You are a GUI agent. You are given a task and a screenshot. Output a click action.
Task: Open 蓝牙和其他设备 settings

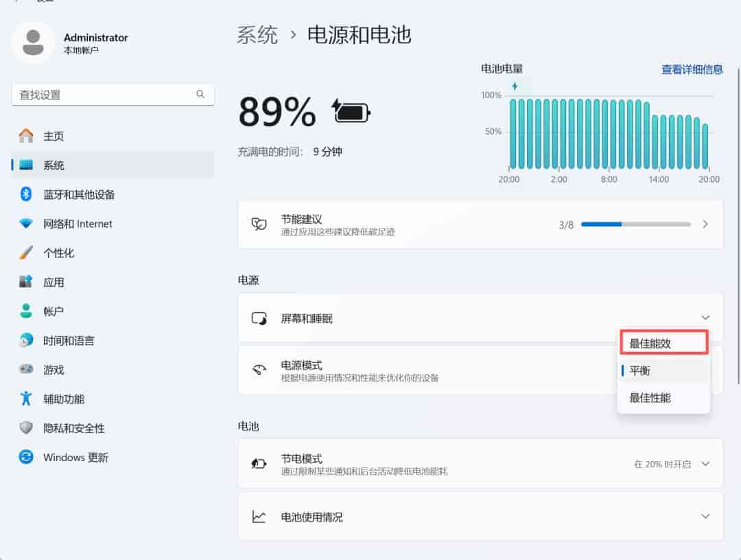[x=113, y=194]
